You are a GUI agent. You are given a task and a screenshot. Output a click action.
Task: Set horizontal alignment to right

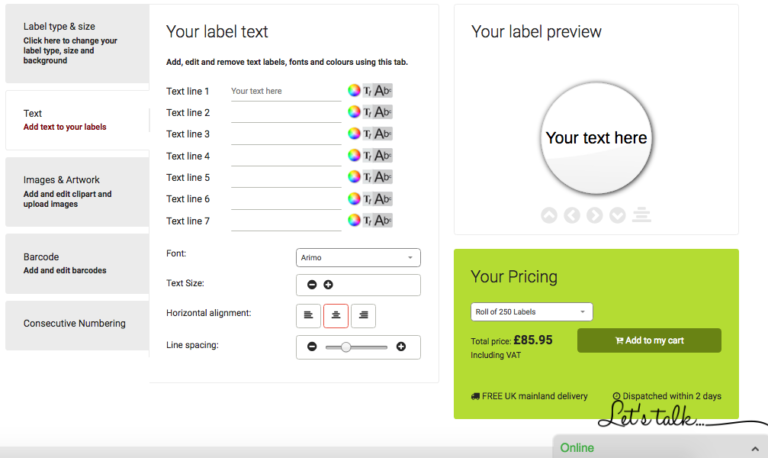363,315
